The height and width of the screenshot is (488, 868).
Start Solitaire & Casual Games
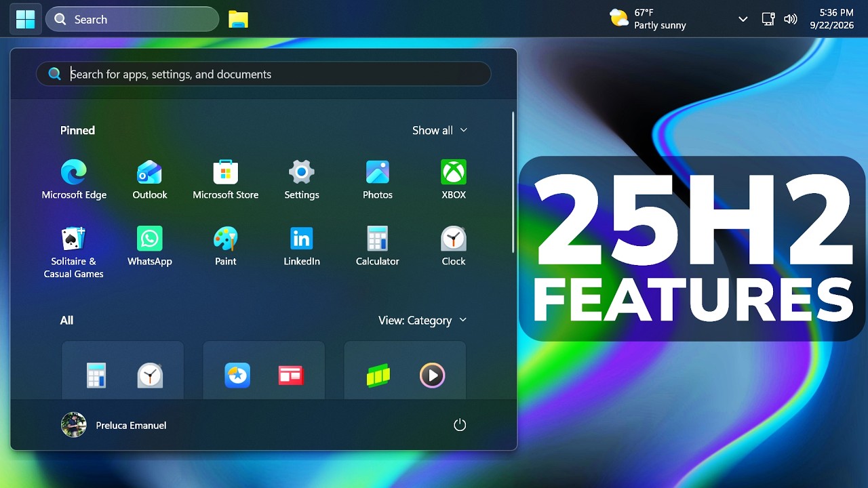74,252
